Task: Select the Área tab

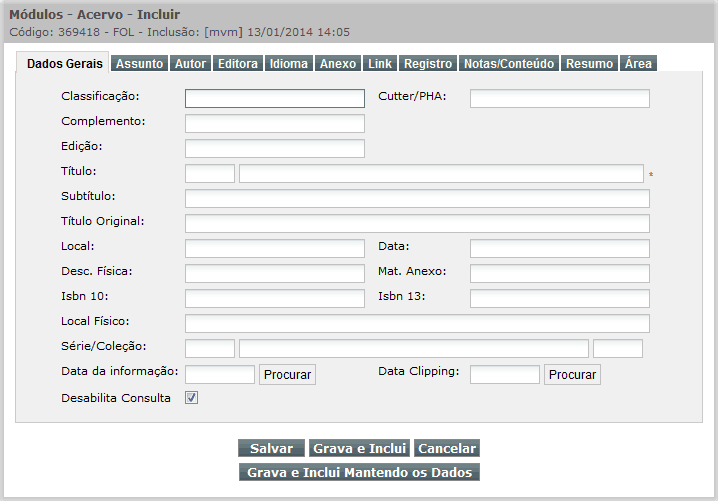Action: (x=638, y=63)
